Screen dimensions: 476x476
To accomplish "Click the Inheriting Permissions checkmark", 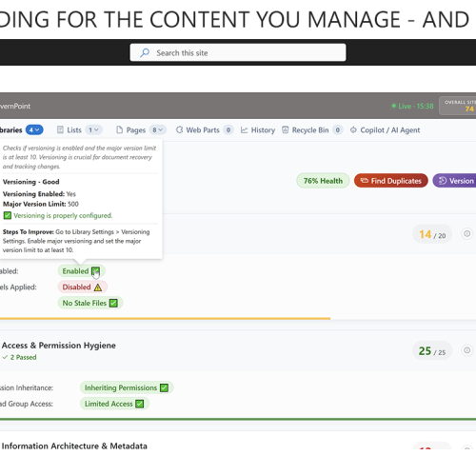I will pyautogui.click(x=164, y=387).
